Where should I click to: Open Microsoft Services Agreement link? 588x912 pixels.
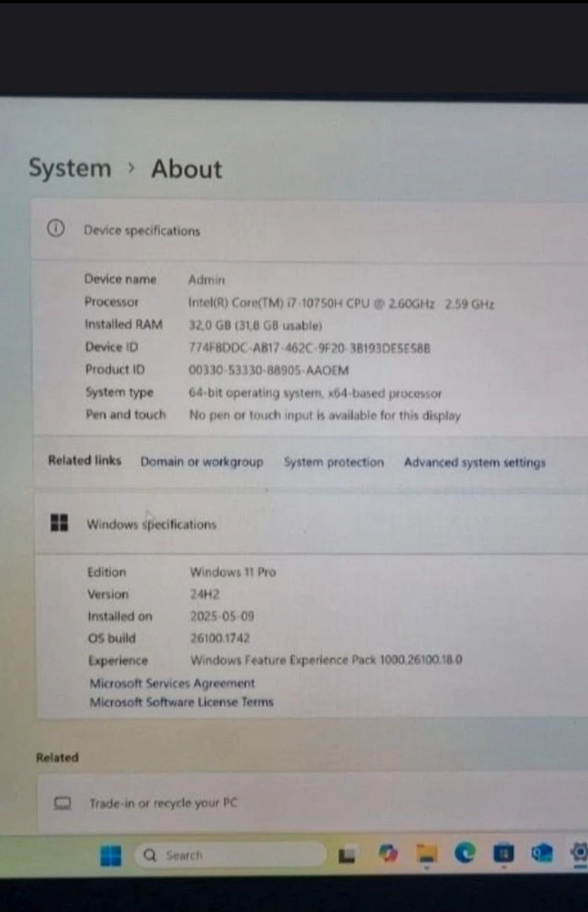[x=172, y=683]
